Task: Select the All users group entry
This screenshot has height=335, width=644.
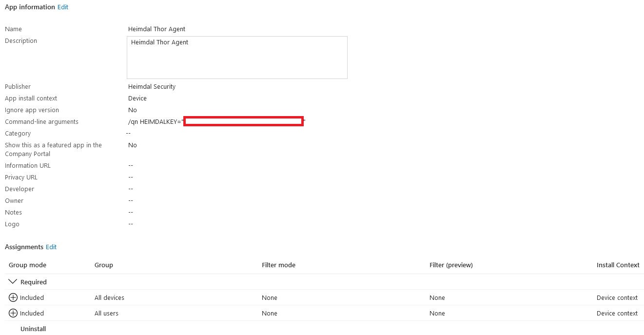Action: coord(106,313)
